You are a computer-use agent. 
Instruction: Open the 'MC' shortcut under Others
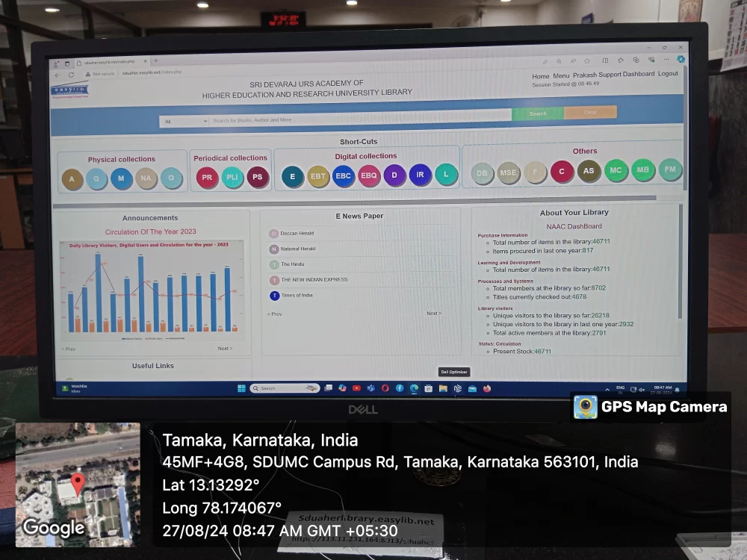(616, 170)
